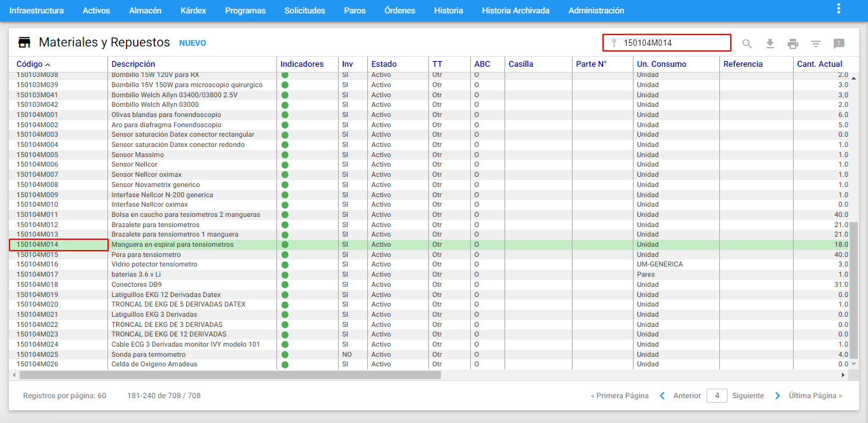Open the Solicitudes menu
Screen dimensions: 868x423
click(x=304, y=11)
